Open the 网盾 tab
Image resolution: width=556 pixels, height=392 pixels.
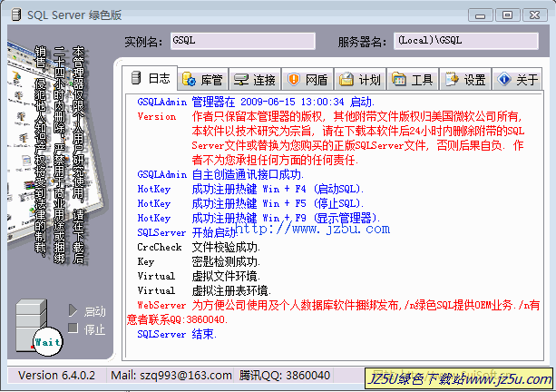(307, 80)
